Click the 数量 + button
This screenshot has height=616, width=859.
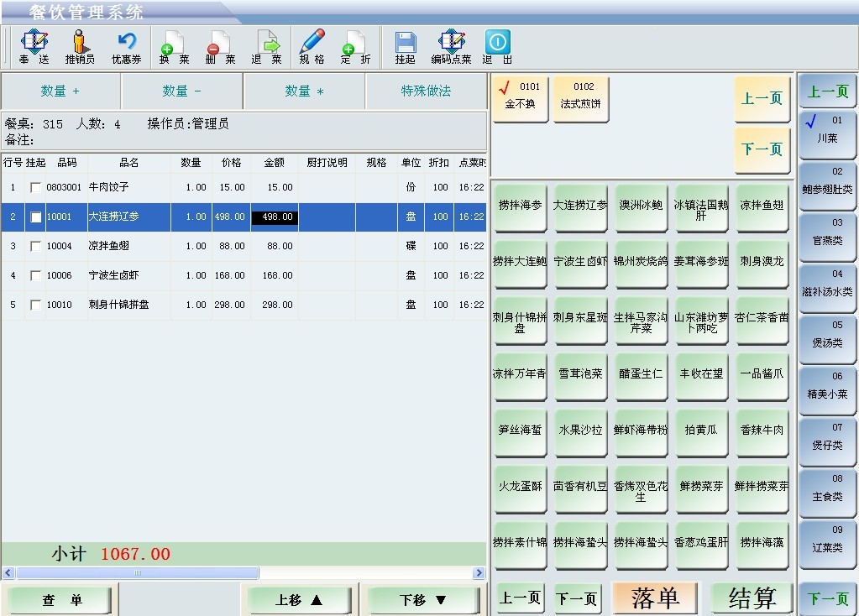pos(60,91)
